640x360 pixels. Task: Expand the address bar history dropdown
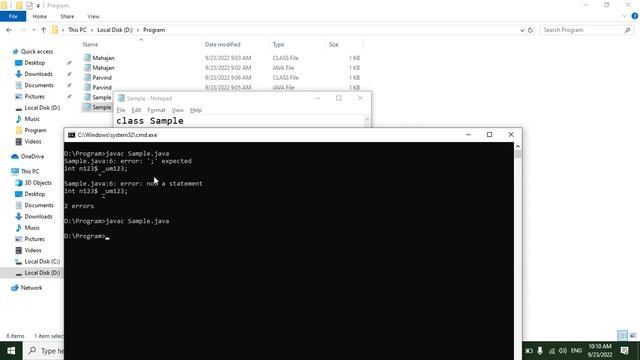tap(522, 30)
